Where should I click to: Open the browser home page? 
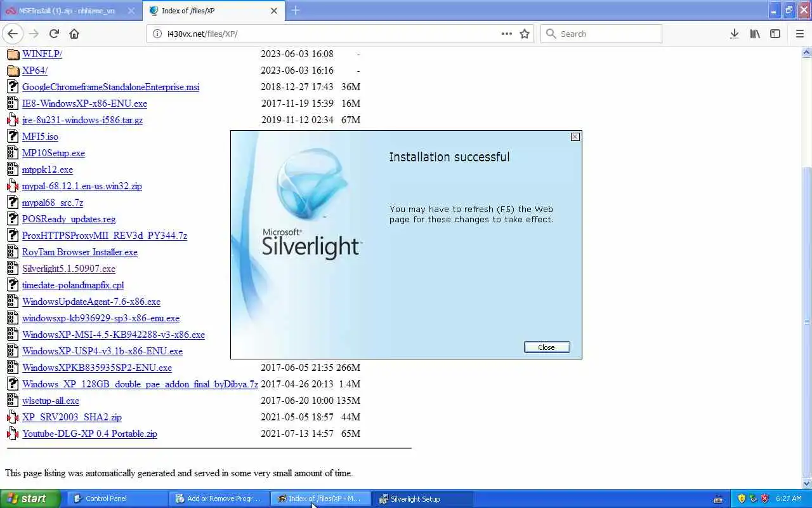tap(74, 34)
